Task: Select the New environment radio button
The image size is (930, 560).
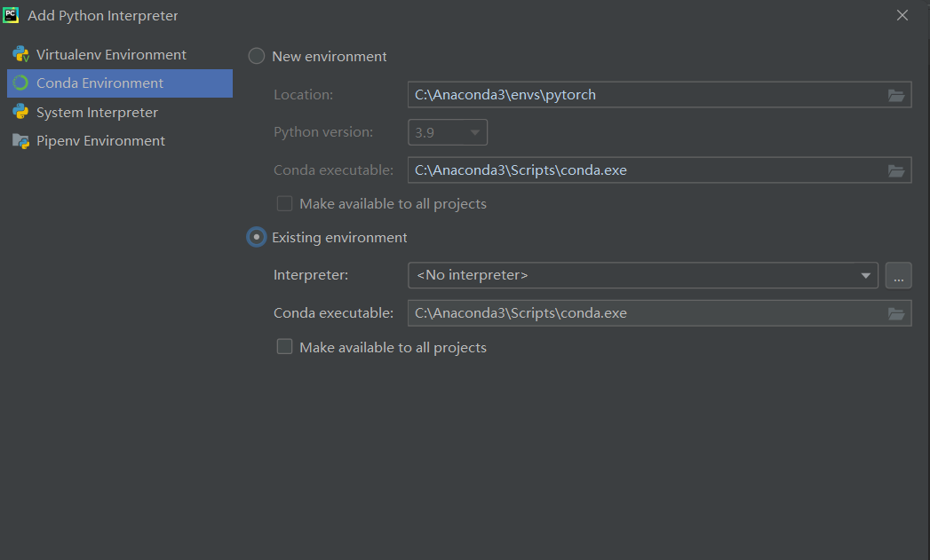Action: coord(256,56)
